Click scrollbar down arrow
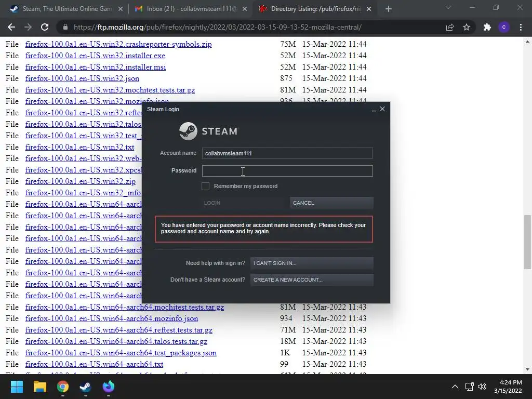 coord(527,369)
